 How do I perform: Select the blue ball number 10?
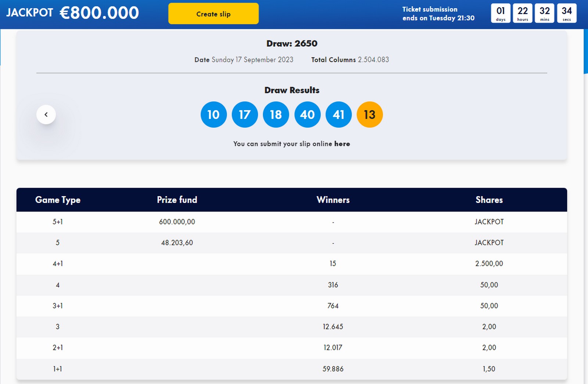click(214, 115)
